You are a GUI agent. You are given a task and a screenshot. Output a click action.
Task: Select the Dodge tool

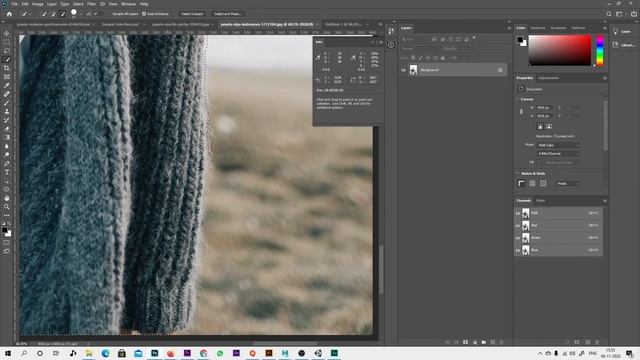pos(7,155)
